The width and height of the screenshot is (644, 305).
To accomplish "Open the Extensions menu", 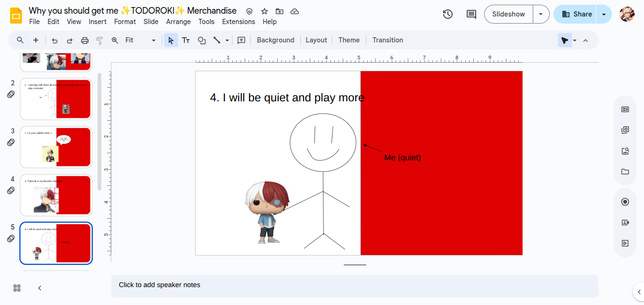I will pyautogui.click(x=239, y=22).
